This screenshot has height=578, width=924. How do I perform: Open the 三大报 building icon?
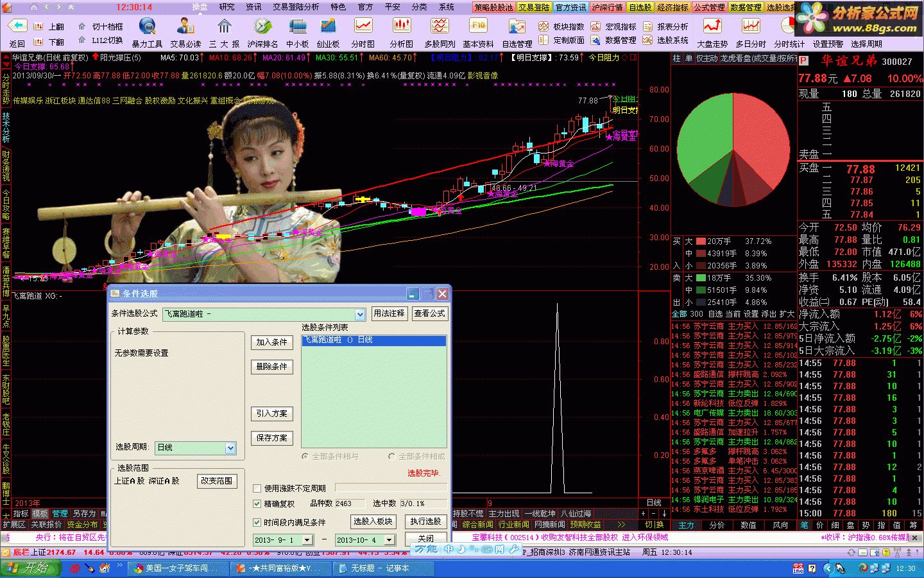(x=224, y=26)
